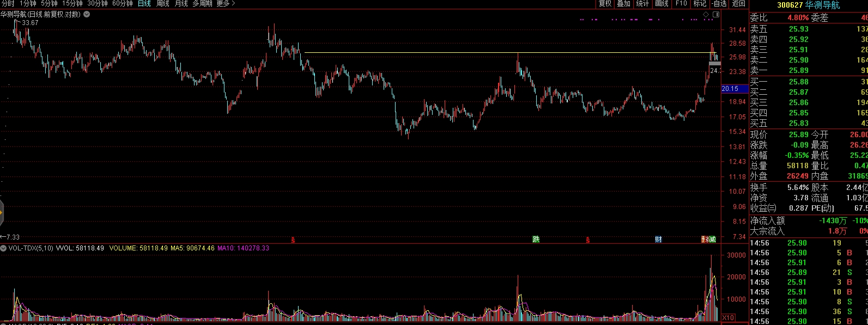Expand the 更多 periods menu

click(x=226, y=4)
